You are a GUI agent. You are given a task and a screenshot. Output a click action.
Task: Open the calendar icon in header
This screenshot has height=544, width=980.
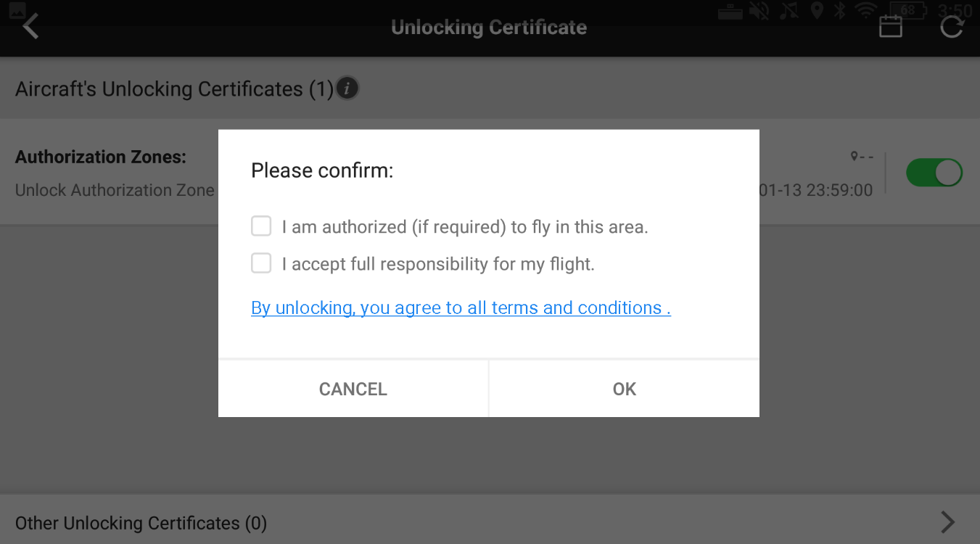coord(890,28)
